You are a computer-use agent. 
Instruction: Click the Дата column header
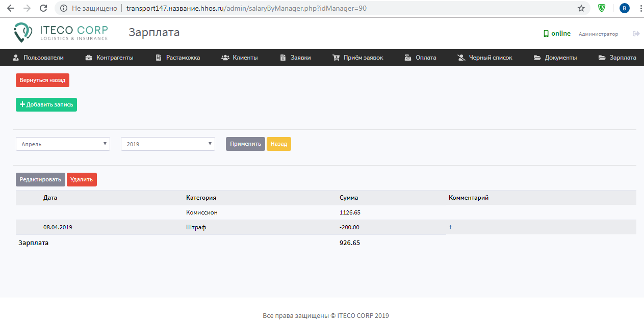[x=50, y=198]
